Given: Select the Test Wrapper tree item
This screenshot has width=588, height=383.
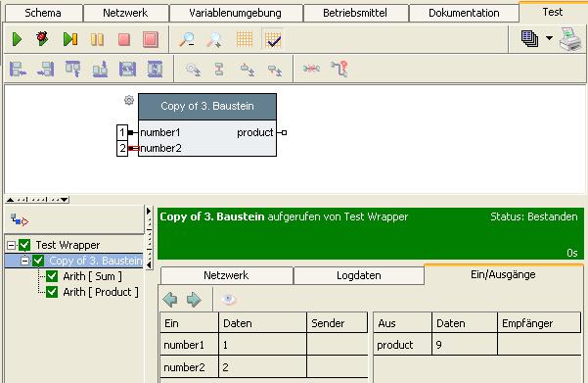Looking at the screenshot, I should (68, 245).
